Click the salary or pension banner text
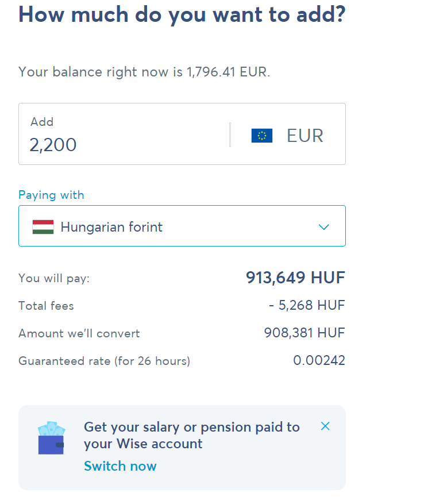 click(192, 435)
